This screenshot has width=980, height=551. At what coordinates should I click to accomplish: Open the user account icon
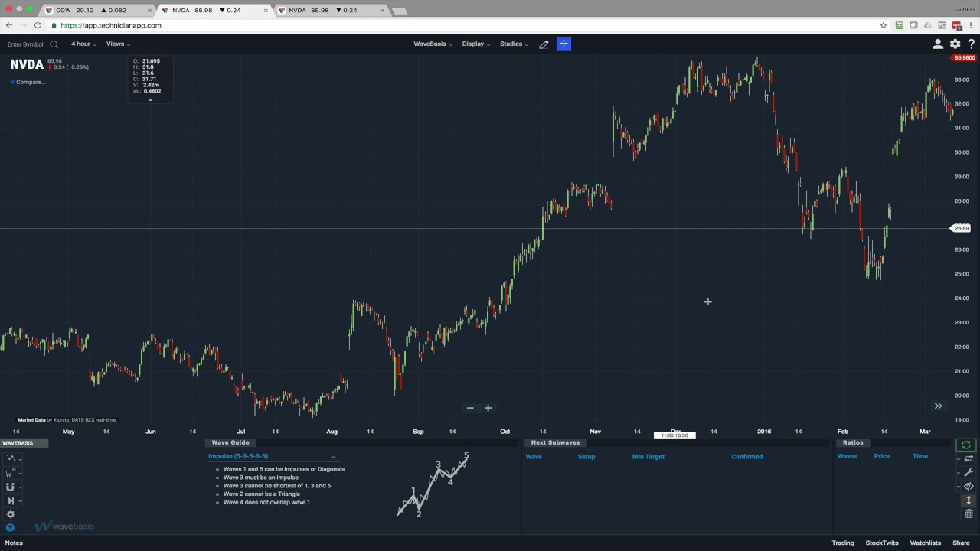point(937,44)
